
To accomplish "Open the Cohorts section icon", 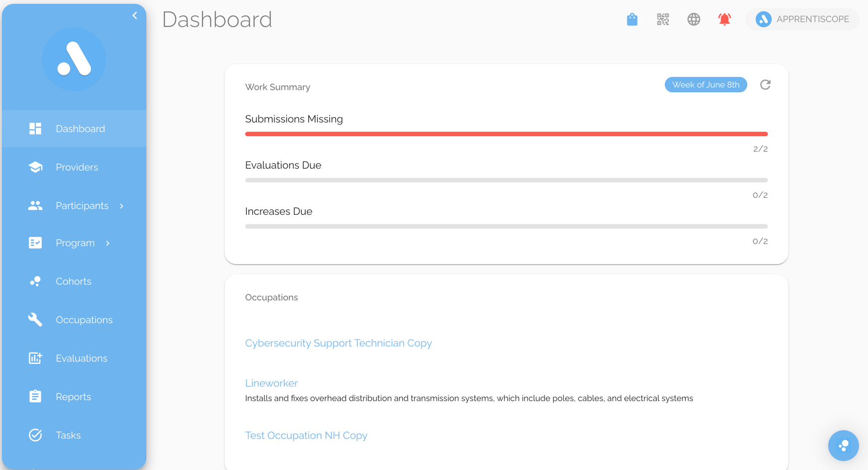I will click(x=35, y=281).
